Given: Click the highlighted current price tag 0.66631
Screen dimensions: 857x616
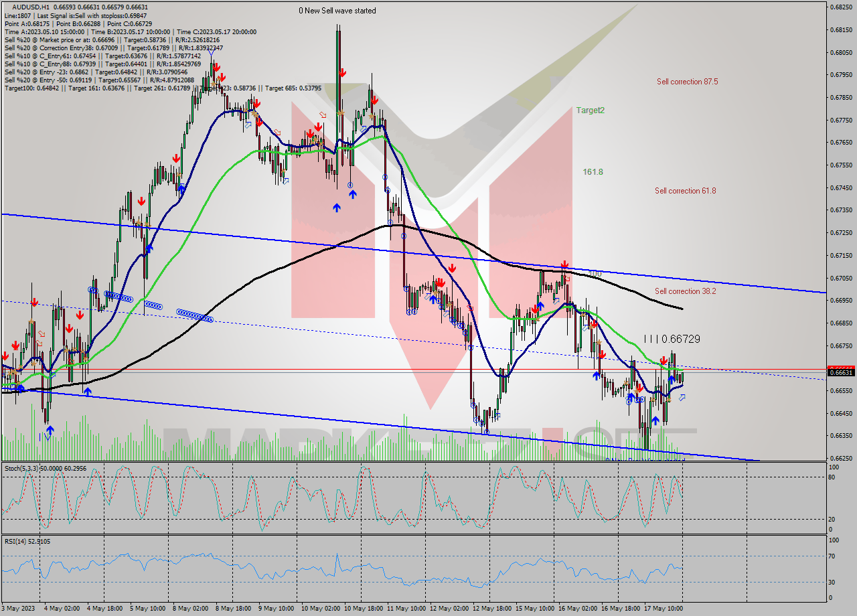Looking at the screenshot, I should [842, 372].
